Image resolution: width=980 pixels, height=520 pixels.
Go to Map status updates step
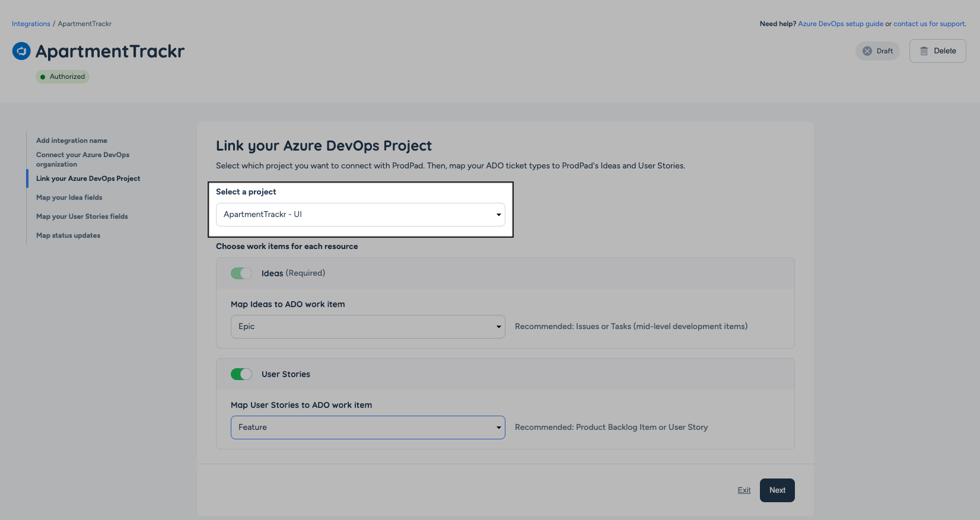[68, 235]
